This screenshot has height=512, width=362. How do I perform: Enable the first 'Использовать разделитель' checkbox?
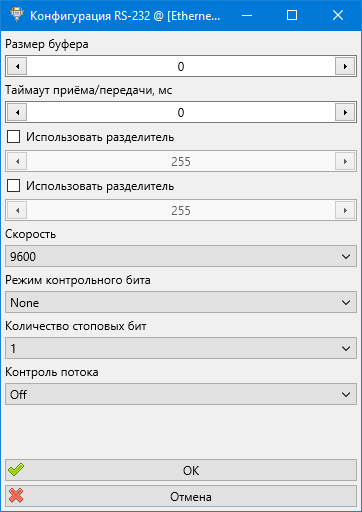[13, 137]
